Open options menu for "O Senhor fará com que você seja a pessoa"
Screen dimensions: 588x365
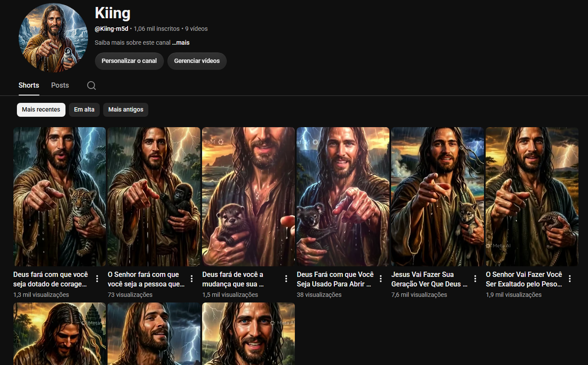click(x=192, y=279)
